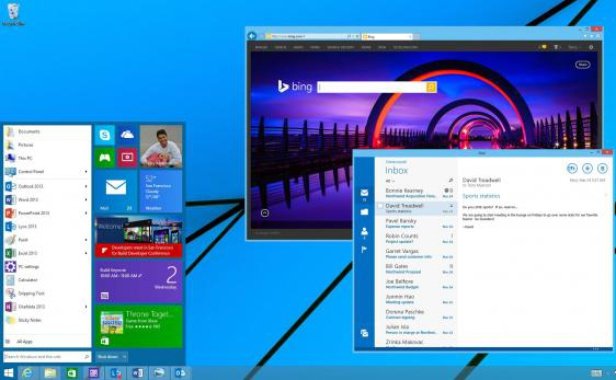Open the Skype tile
Screen dimensions: 616x380
[104, 135]
